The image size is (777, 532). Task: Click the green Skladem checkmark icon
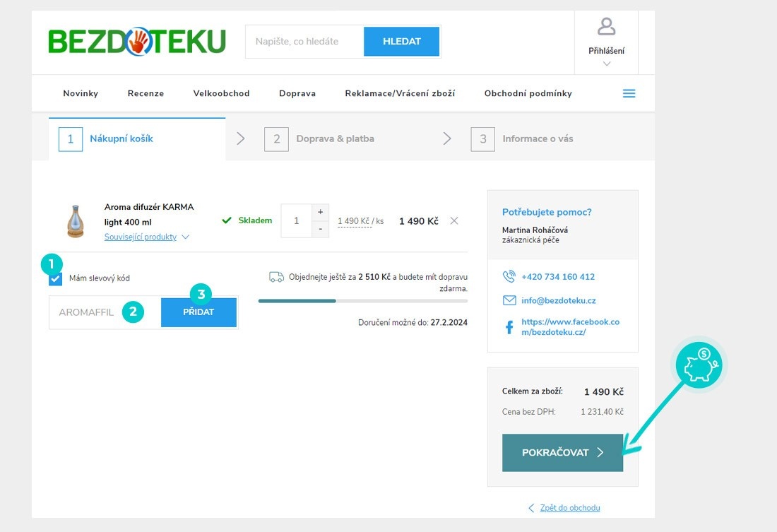pos(227,220)
